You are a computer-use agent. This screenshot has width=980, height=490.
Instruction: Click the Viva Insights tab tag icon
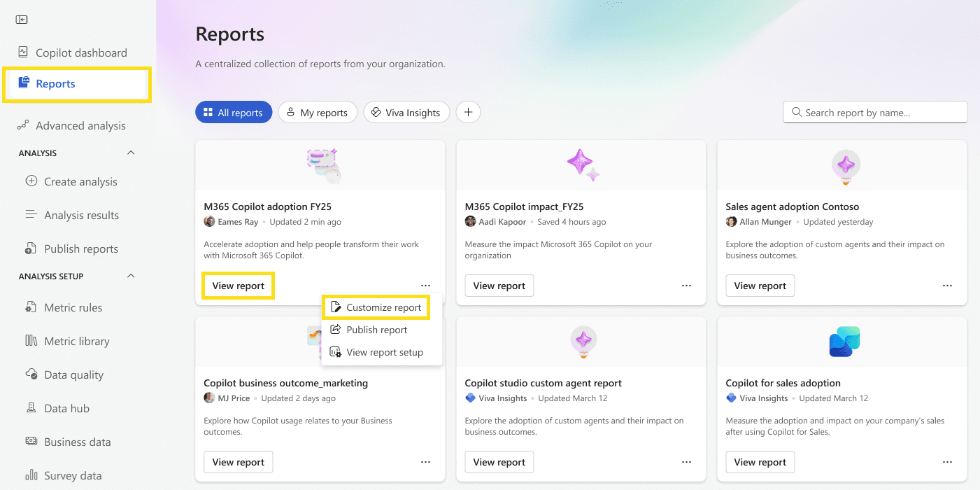click(376, 112)
